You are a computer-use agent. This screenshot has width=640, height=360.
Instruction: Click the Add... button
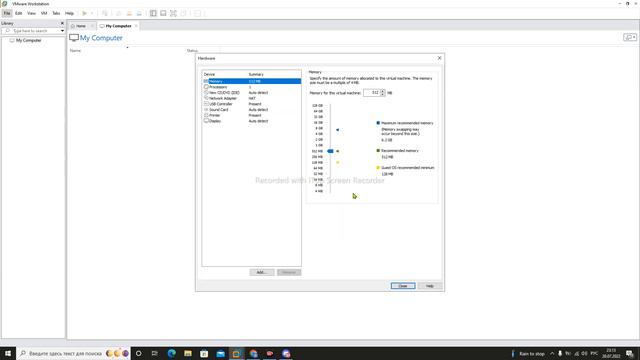click(x=262, y=272)
